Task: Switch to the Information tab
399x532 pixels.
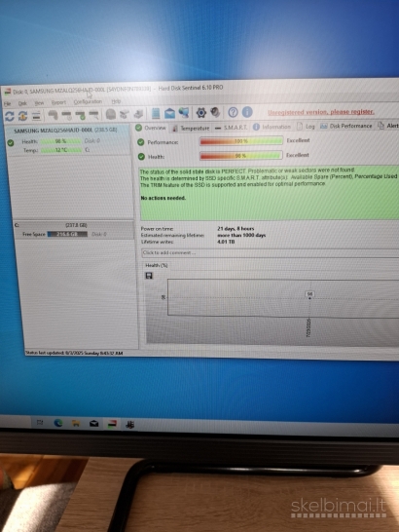Action: pos(272,127)
